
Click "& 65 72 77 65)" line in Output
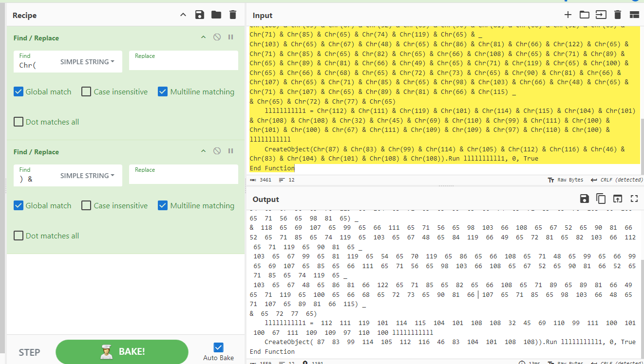(284, 313)
